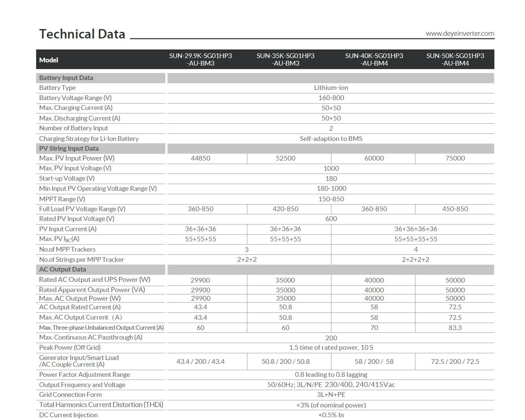Select the '36+36+36+36' PV input current value
525x420 pixels.
416,229
